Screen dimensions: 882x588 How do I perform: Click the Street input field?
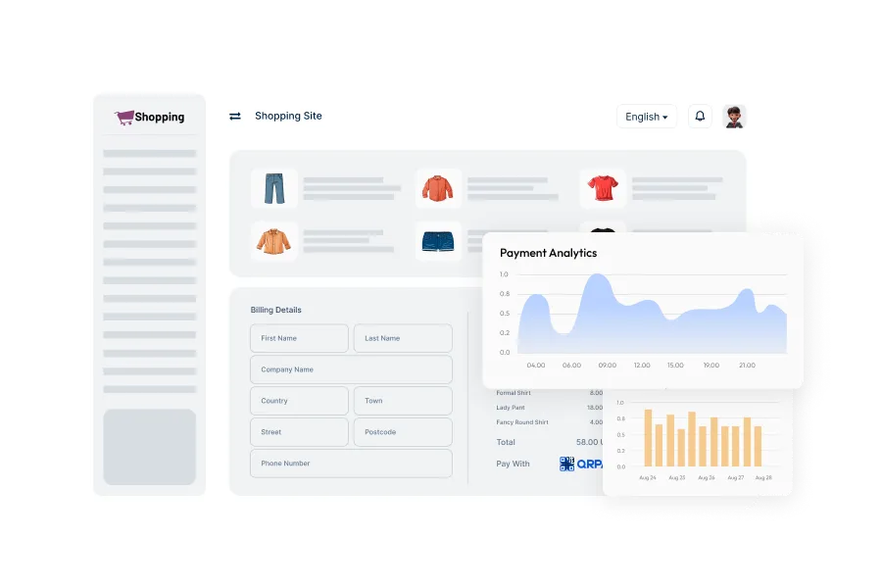pyautogui.click(x=299, y=432)
